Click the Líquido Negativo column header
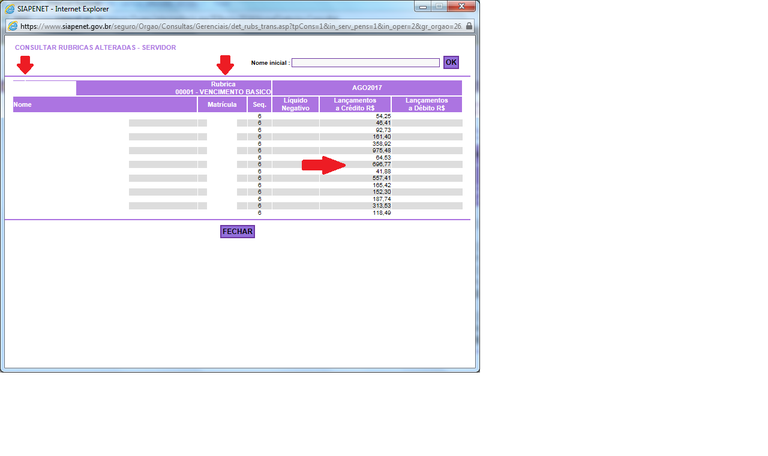 (295, 104)
